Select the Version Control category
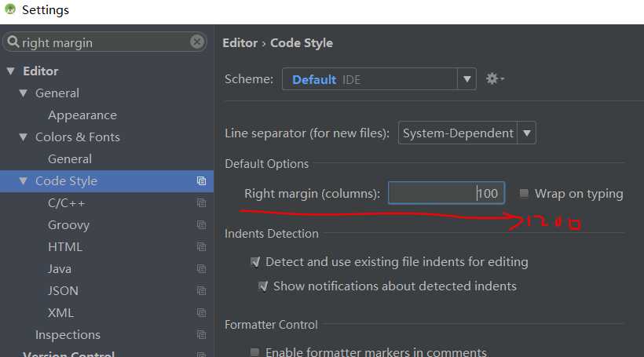644x357 pixels. (68, 353)
